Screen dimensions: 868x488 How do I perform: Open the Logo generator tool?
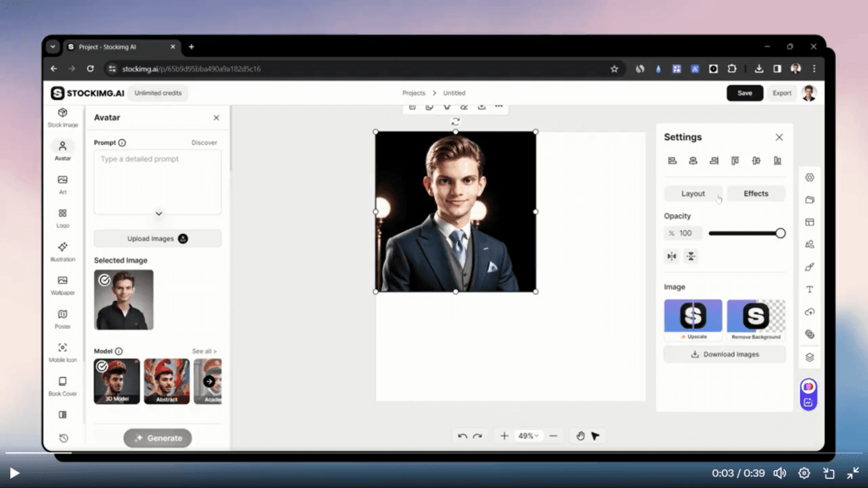tap(63, 218)
